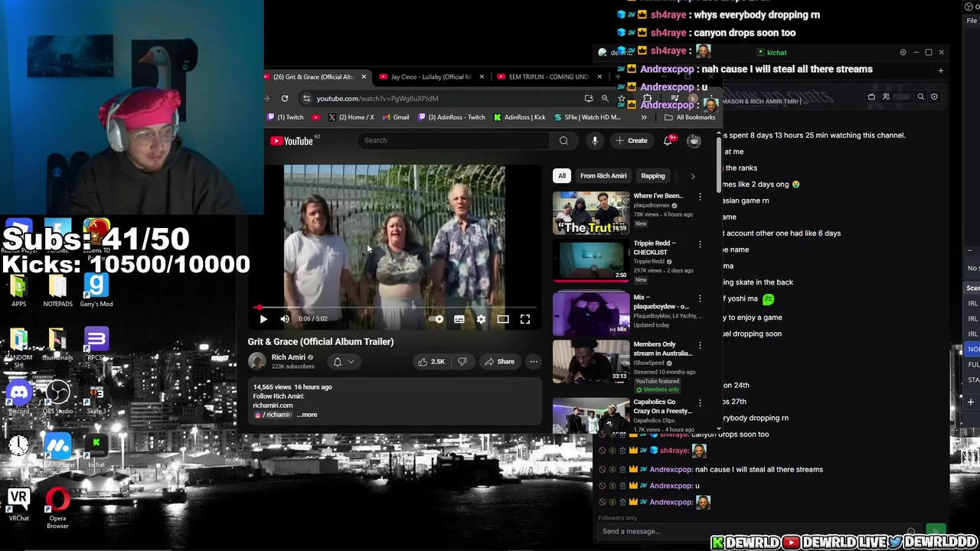Open the AdinRoss Kick bookmark
The height and width of the screenshot is (551, 980).
click(520, 117)
